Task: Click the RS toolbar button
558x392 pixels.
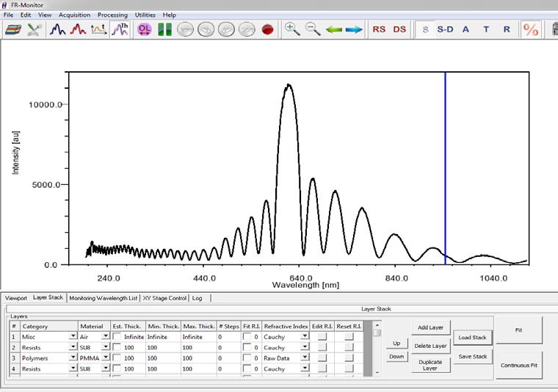Action: click(x=379, y=29)
